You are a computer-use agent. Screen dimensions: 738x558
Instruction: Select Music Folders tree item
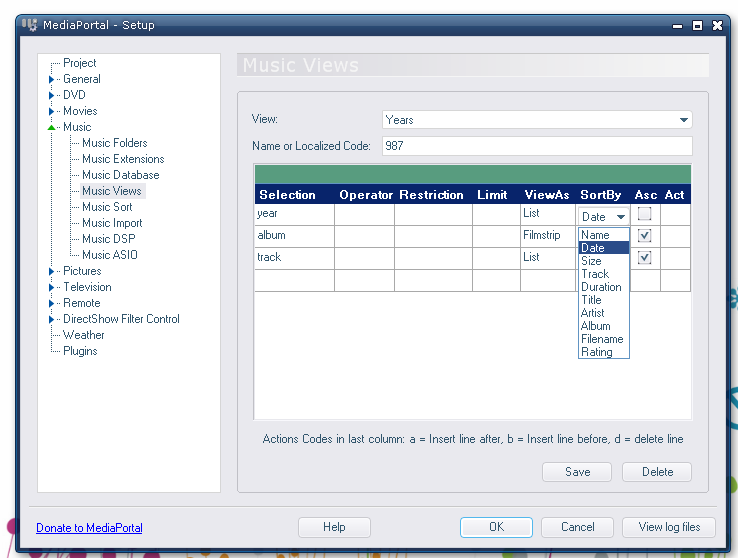click(114, 143)
